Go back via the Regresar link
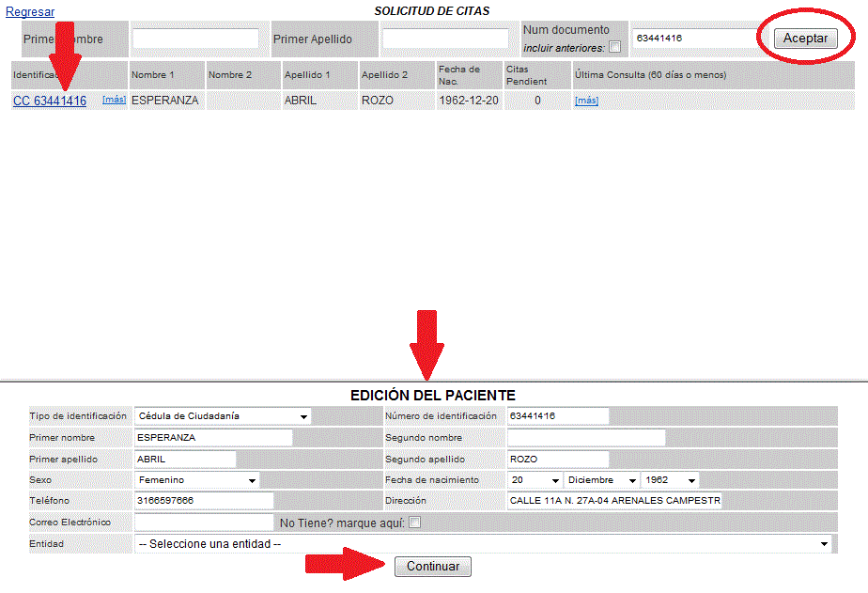 pos(30,11)
